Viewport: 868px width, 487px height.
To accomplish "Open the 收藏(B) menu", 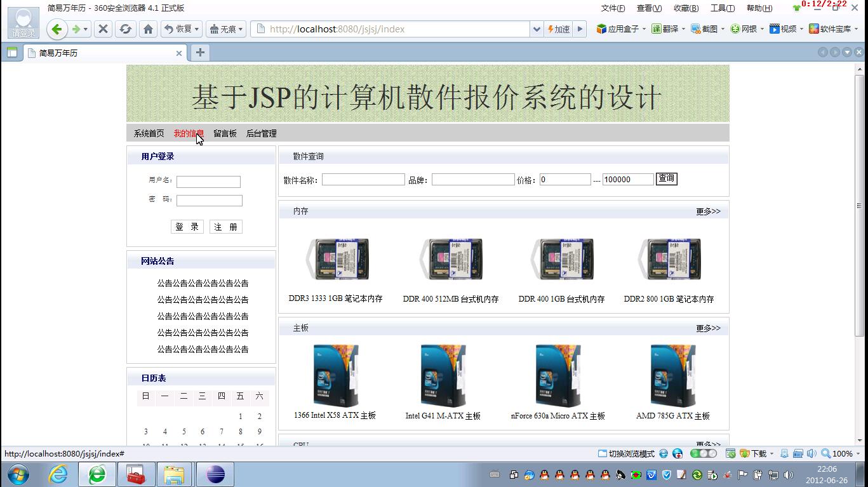I will coord(686,8).
